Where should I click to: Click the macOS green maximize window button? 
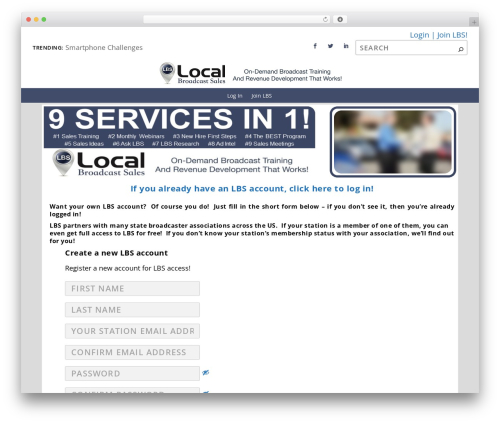coord(44,19)
